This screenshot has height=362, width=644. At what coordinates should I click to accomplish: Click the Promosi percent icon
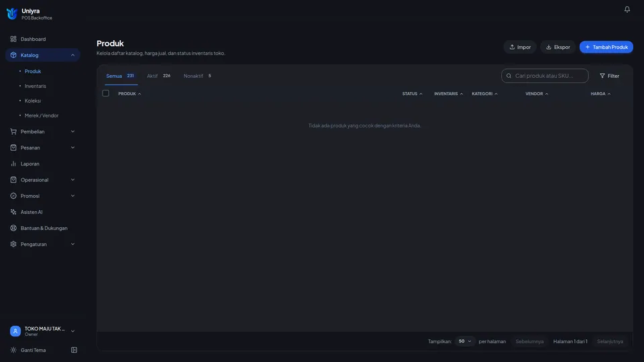tap(13, 196)
